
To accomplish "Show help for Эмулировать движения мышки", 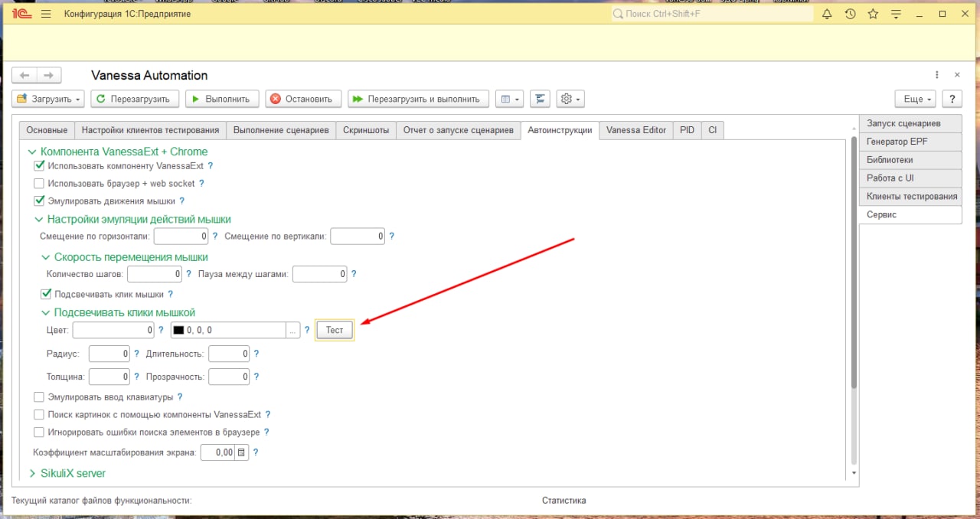I will [x=182, y=201].
